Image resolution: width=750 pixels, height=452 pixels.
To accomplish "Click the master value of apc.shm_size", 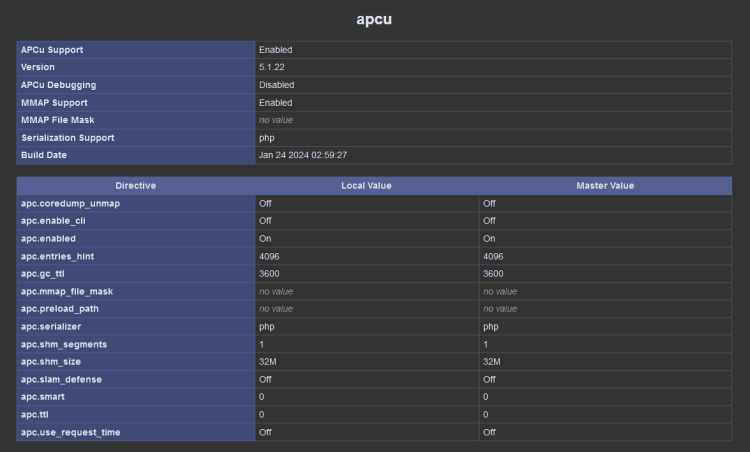I will pos(492,362).
